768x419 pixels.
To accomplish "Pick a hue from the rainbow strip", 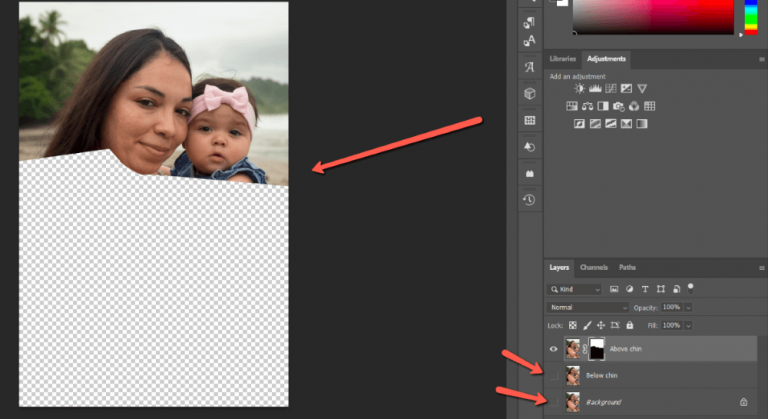I will tap(751, 18).
